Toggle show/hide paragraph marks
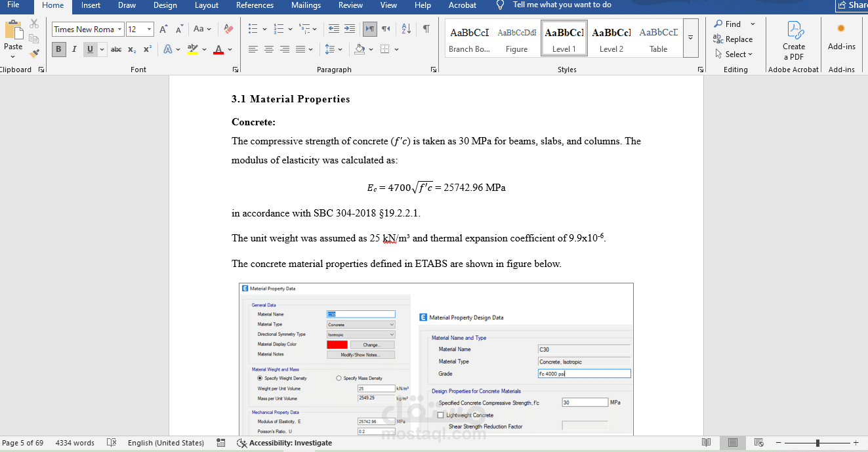 pos(426,29)
